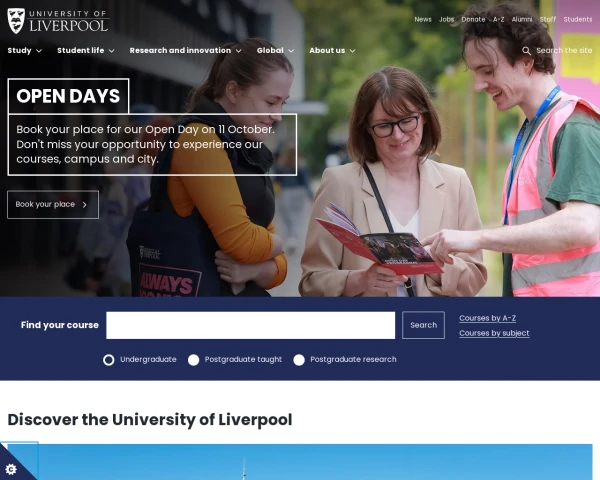Open the Jobs link
600x480 pixels.
coord(447,20)
